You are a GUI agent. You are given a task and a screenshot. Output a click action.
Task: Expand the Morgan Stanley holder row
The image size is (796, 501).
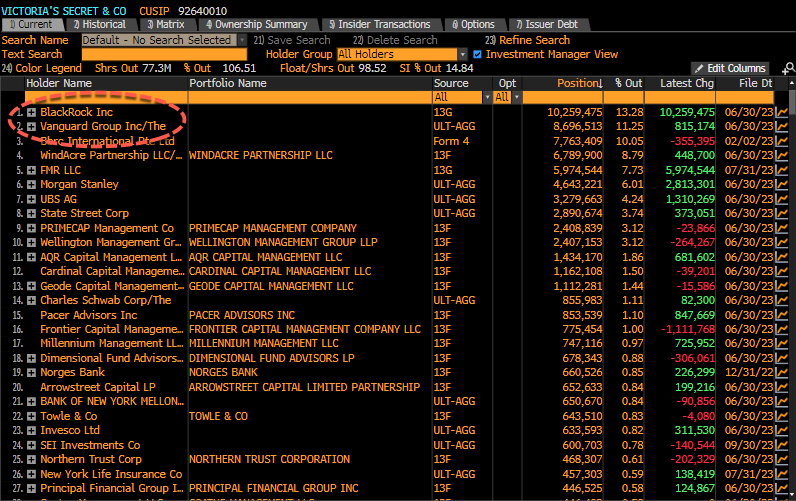coord(31,184)
